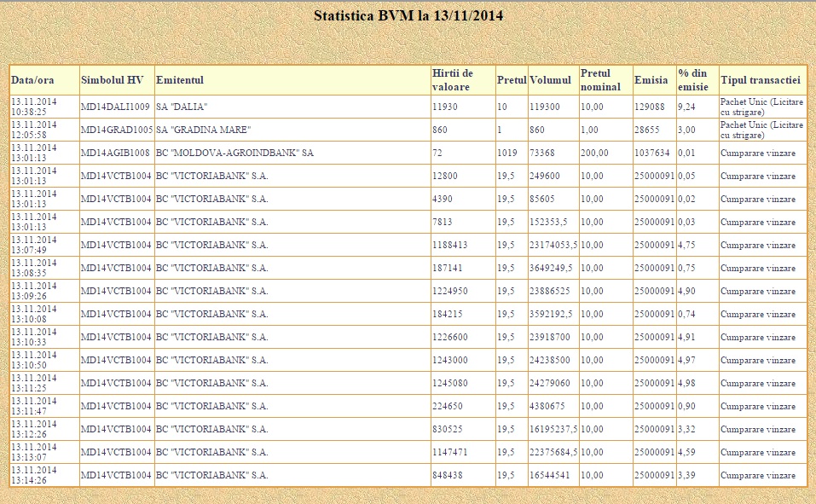Viewport: 816px width, 504px height.
Task: Click symbol MD14DALI1009
Action: coord(115,107)
